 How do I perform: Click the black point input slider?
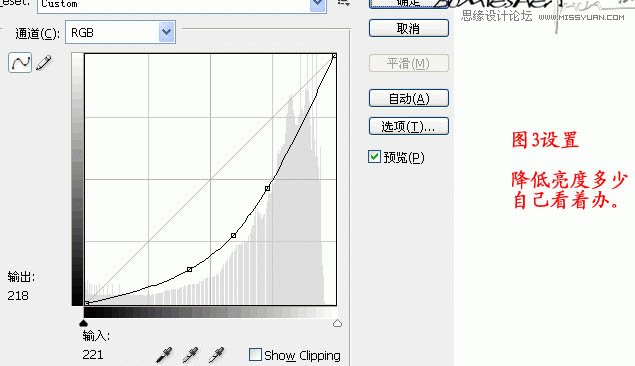(x=83, y=323)
